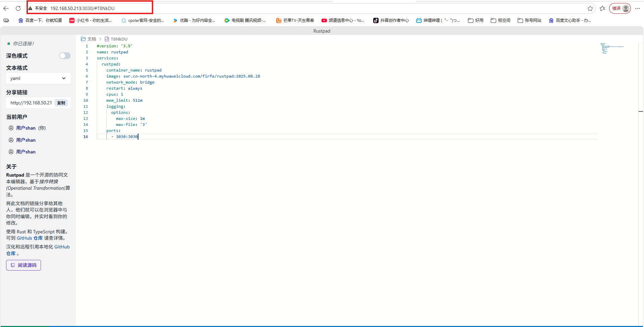This screenshot has width=644, height=327.
Task: Click the 阅读源码 button
Action: [24, 265]
